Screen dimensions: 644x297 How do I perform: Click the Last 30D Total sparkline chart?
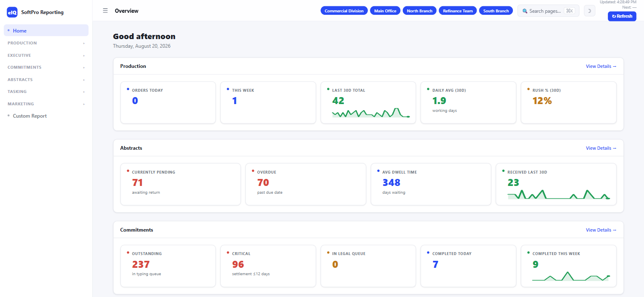[x=371, y=113]
